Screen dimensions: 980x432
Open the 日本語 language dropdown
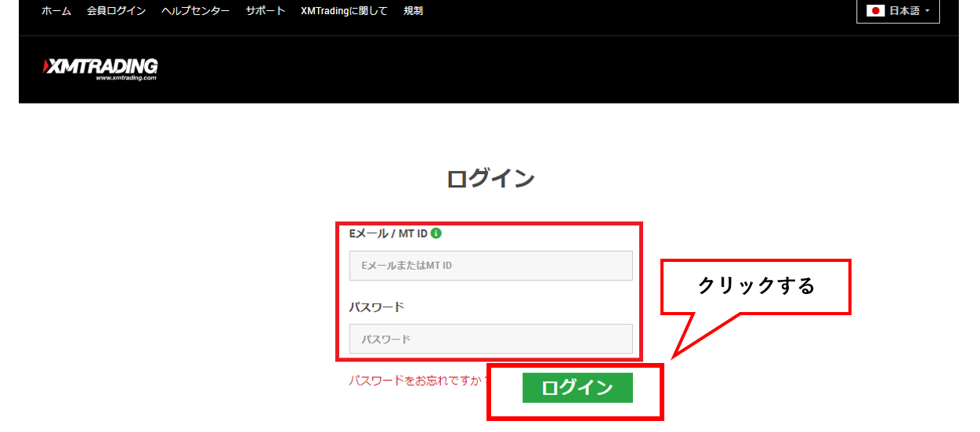(x=898, y=11)
